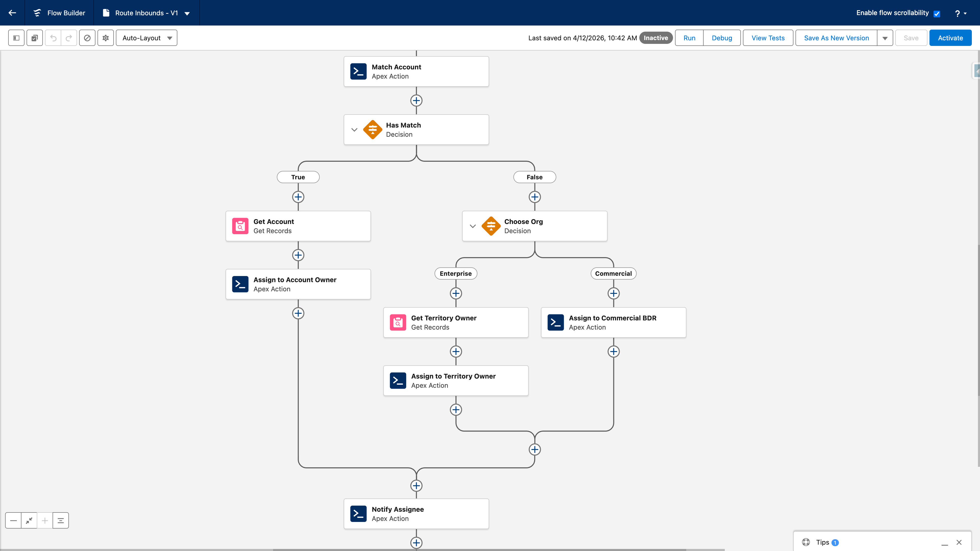980x551 pixels.
Task: Activate the flow
Action: click(x=950, y=38)
